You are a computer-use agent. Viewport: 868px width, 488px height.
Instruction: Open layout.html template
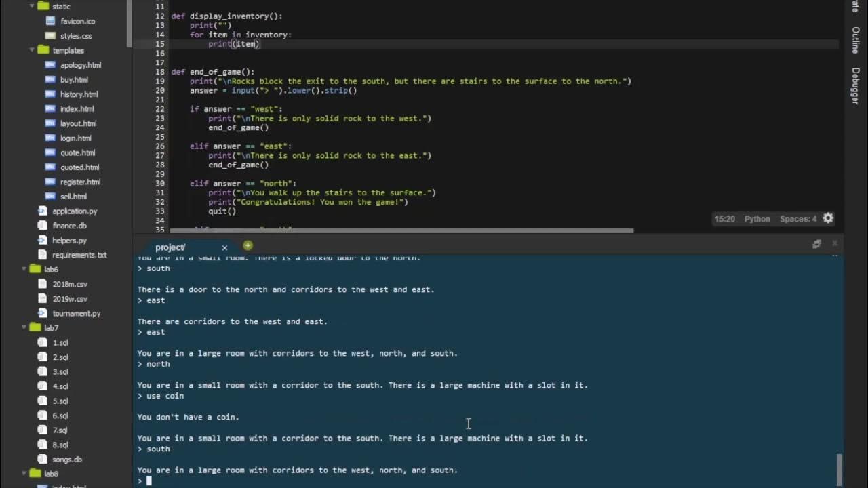(x=78, y=123)
